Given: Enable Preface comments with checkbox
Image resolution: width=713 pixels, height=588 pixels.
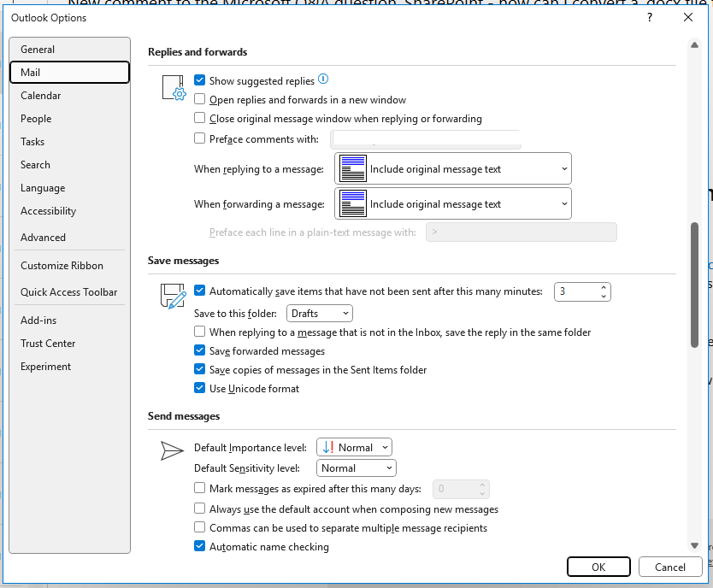Looking at the screenshot, I should tap(199, 138).
